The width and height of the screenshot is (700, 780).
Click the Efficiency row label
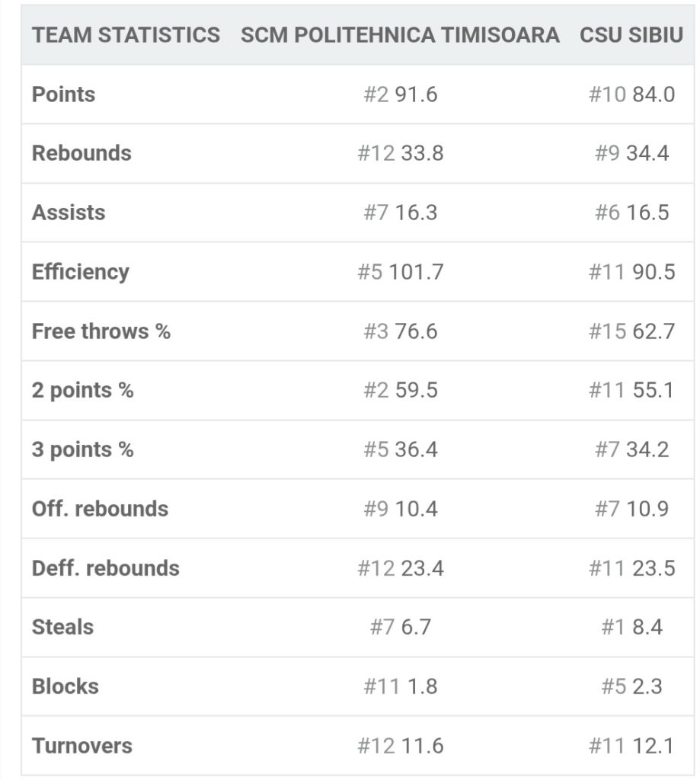(81, 272)
